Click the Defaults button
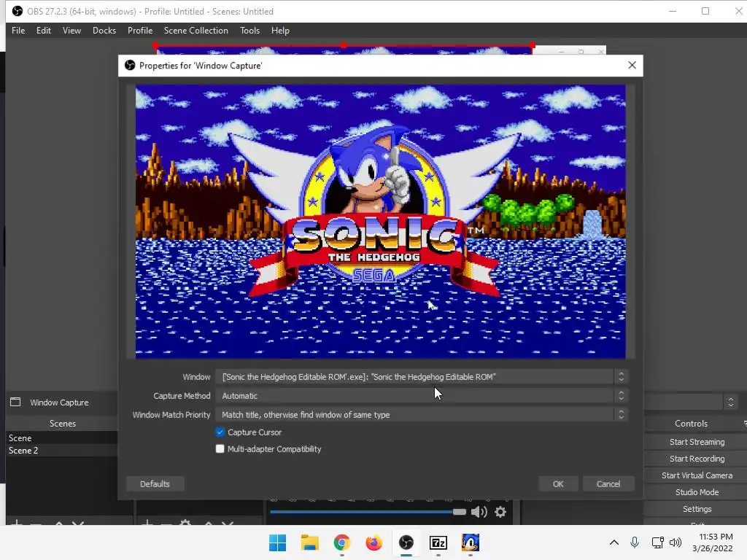This screenshot has width=747, height=560. tap(155, 484)
